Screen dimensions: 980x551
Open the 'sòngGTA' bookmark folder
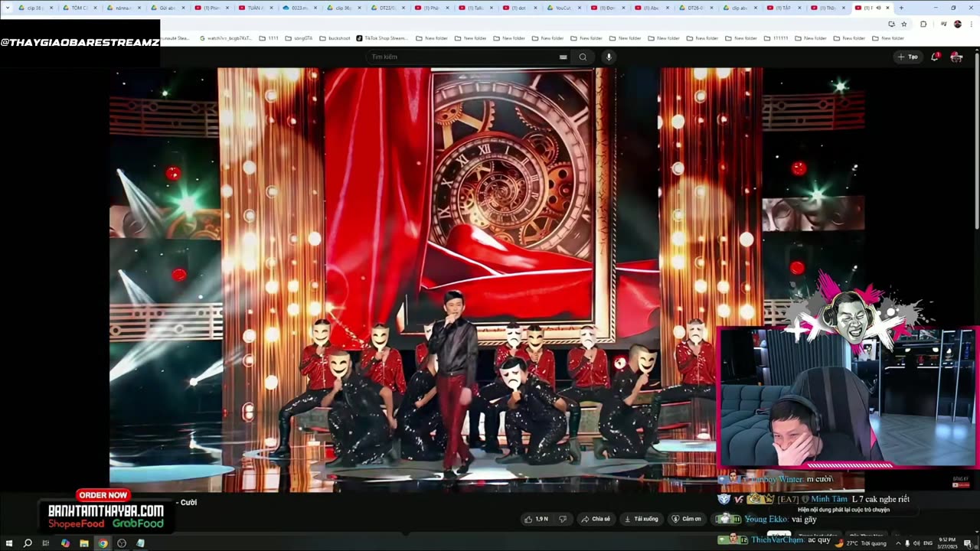click(299, 38)
